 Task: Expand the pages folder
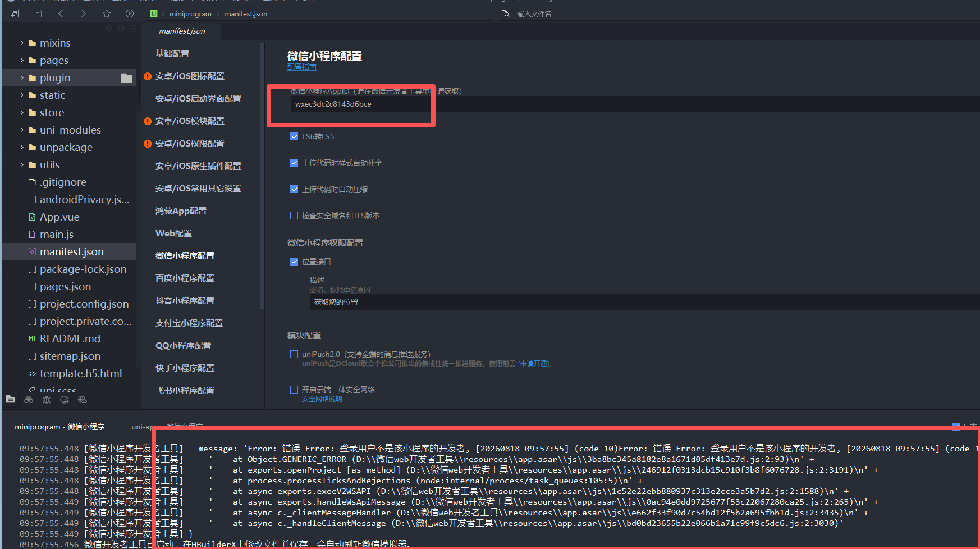22,60
